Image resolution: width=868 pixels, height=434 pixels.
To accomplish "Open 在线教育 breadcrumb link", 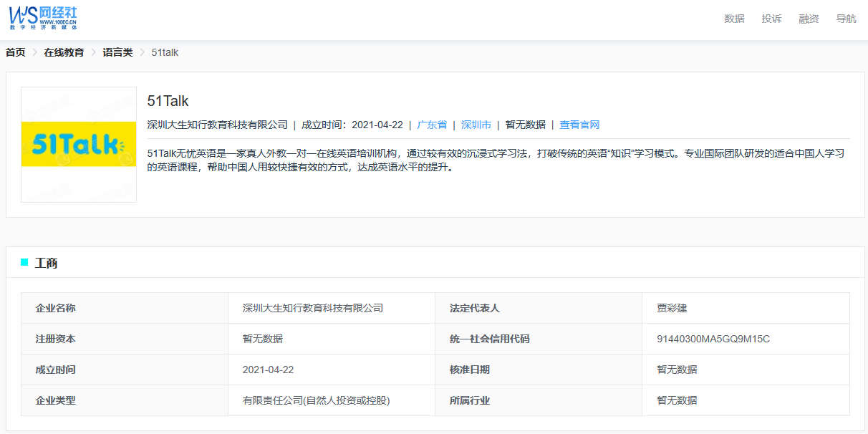I will point(64,52).
